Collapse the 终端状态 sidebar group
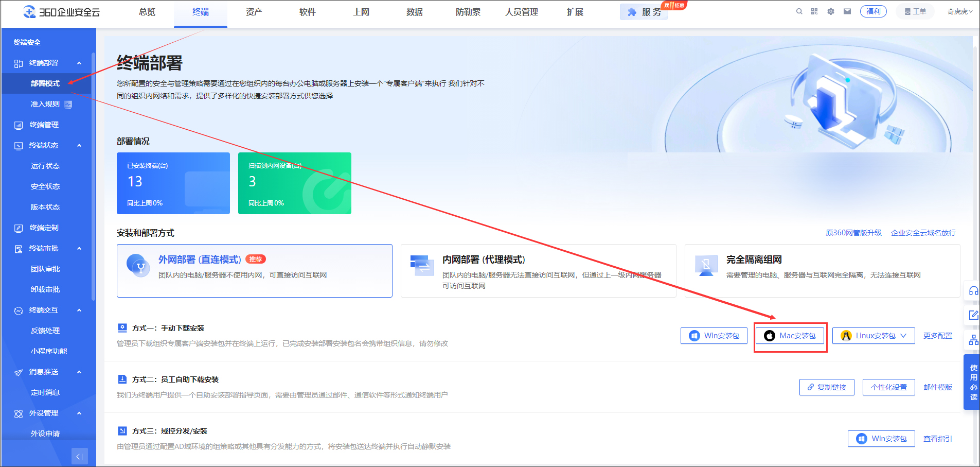This screenshot has width=980, height=467. coord(79,146)
